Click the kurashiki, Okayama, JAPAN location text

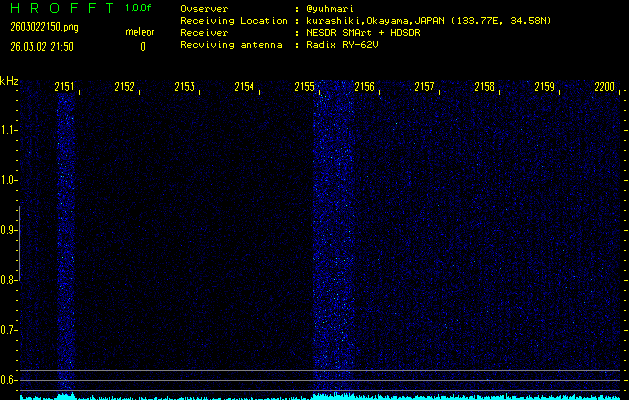coord(428,21)
